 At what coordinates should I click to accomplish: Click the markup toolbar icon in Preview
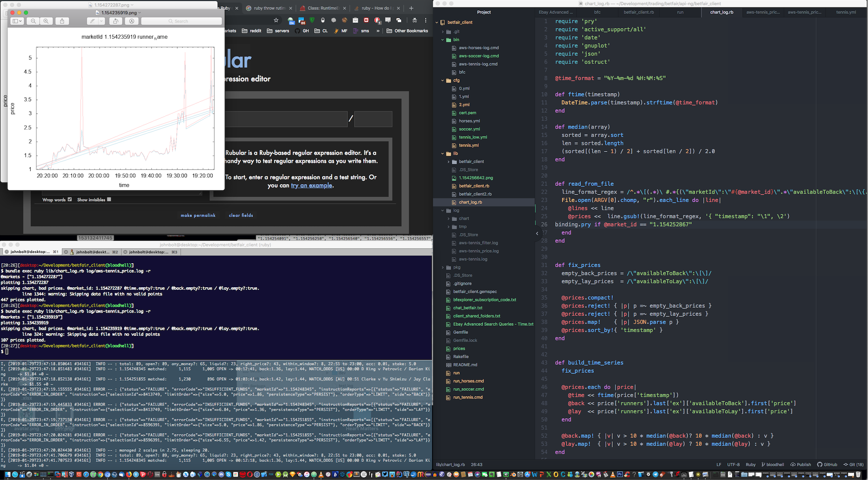(132, 21)
